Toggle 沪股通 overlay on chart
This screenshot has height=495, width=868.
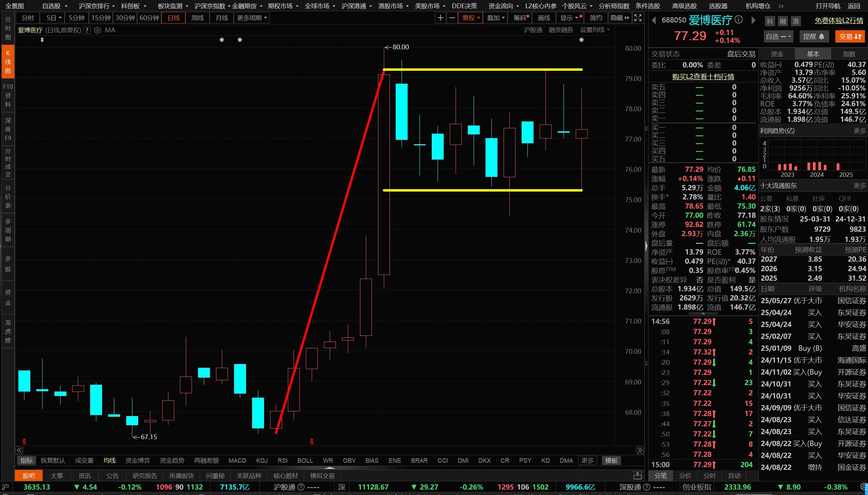click(533, 30)
